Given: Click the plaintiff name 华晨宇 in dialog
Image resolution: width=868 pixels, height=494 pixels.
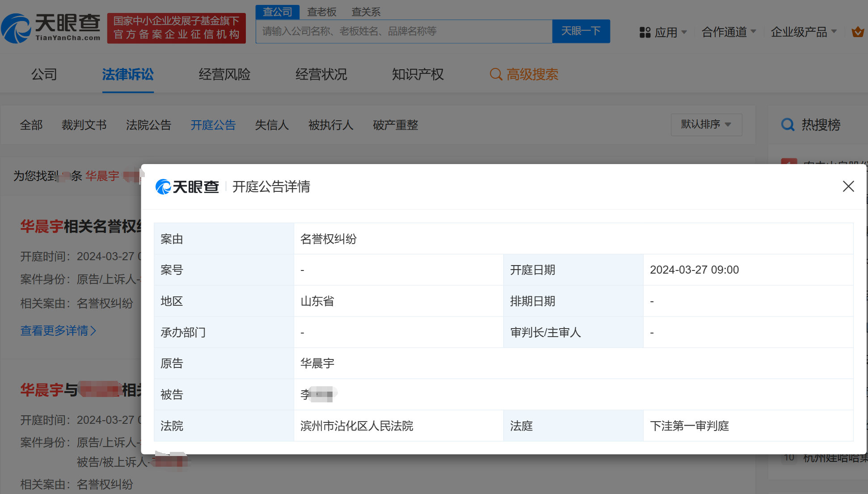Looking at the screenshot, I should pyautogui.click(x=317, y=363).
